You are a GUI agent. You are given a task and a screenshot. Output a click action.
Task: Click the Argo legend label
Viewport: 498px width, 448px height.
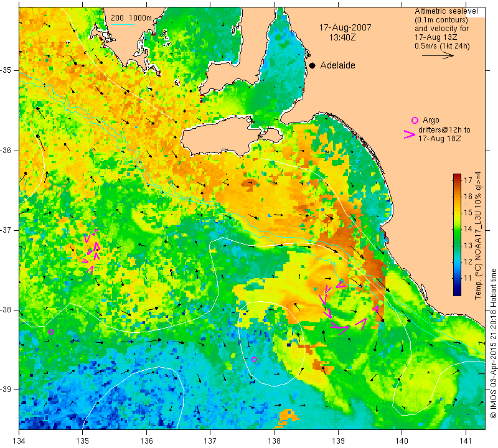[431, 120]
